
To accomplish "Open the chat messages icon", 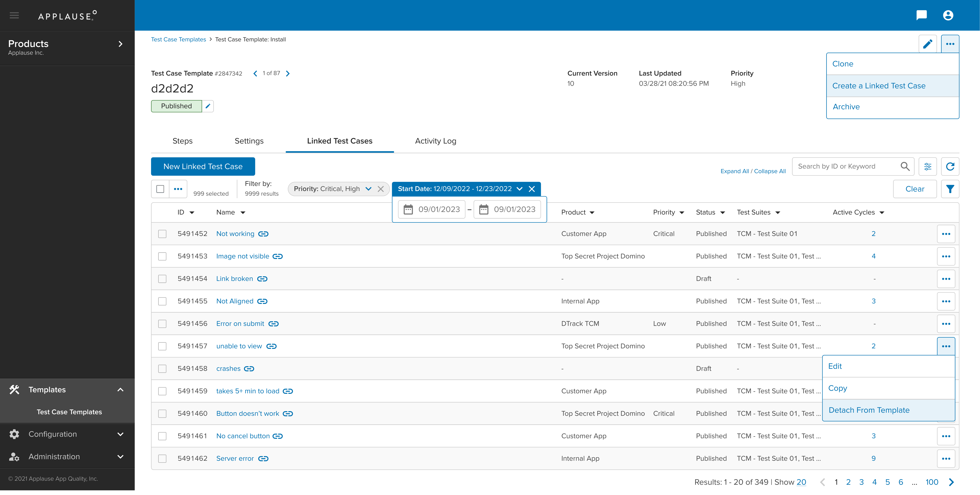I will pyautogui.click(x=921, y=15).
